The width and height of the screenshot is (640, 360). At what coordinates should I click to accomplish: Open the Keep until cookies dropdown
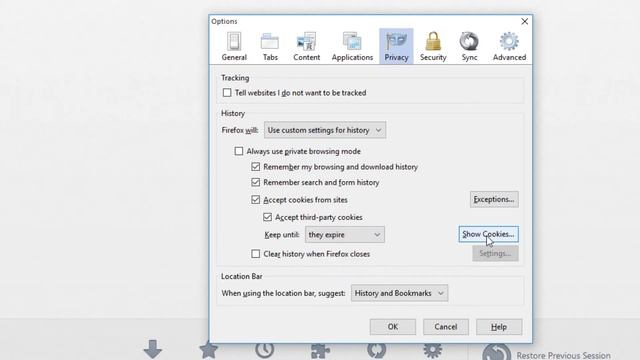click(344, 235)
